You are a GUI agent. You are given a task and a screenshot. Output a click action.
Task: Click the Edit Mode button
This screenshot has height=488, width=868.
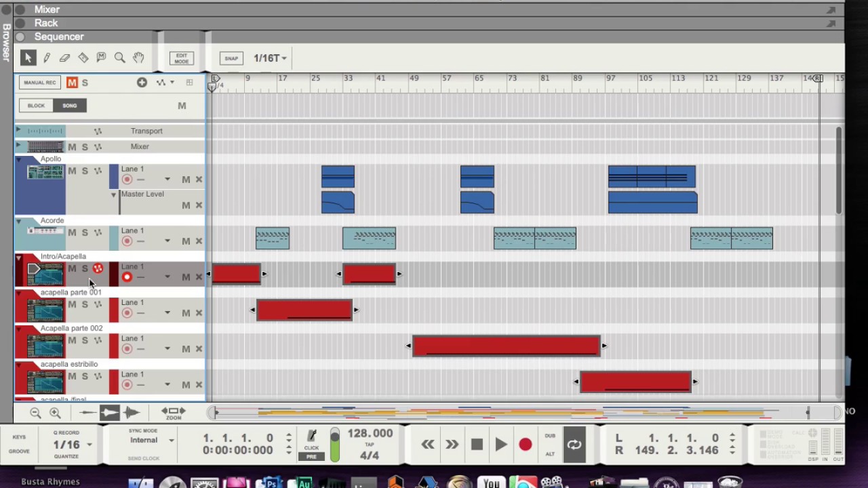tap(182, 58)
